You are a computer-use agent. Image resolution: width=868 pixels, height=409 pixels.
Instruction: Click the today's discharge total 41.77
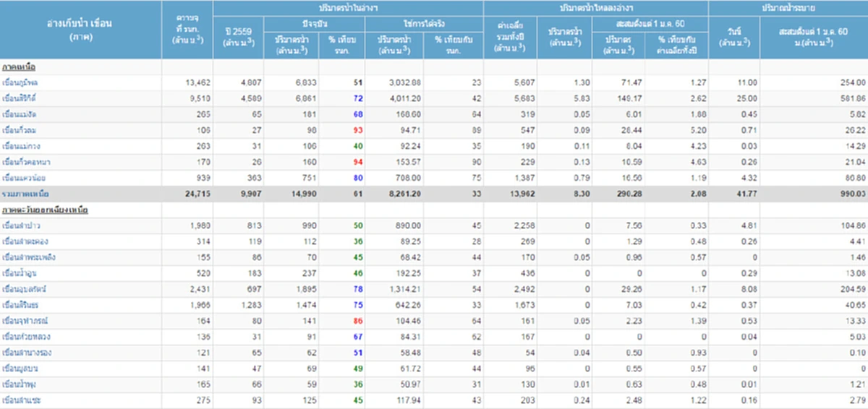tap(746, 194)
